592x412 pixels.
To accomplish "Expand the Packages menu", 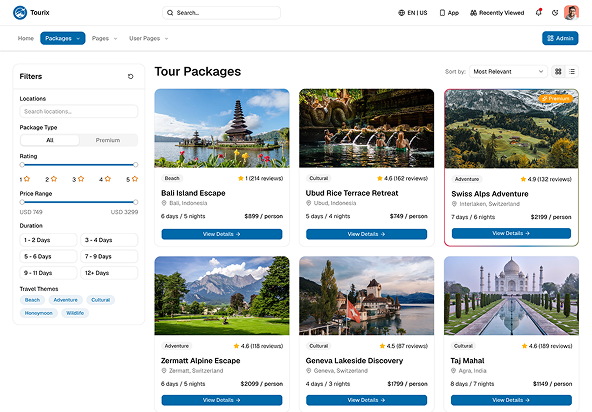I will (63, 38).
